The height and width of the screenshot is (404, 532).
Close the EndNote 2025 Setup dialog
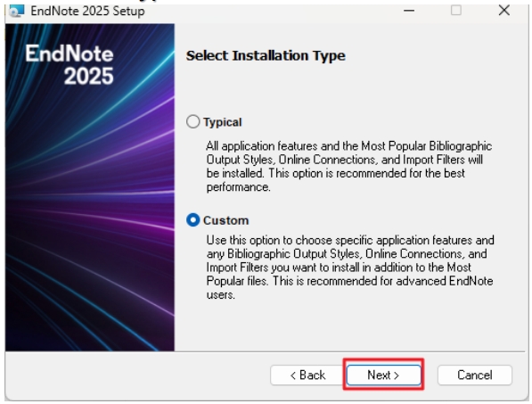504,10
